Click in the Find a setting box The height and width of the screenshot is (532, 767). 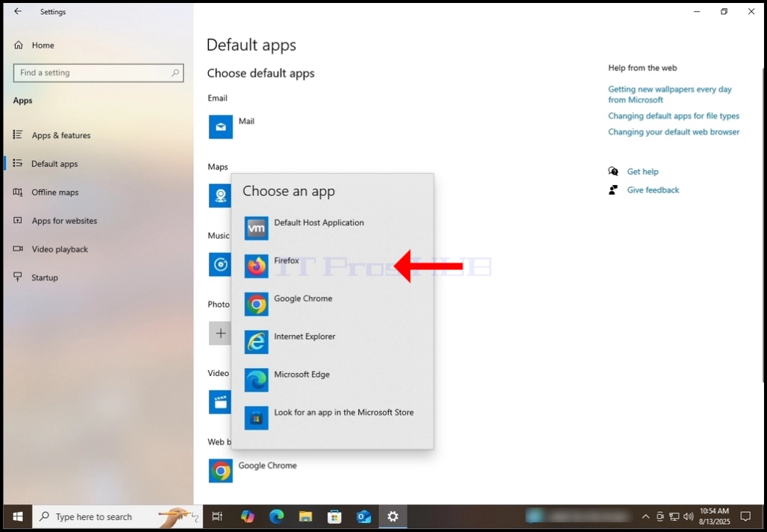pyautogui.click(x=98, y=73)
